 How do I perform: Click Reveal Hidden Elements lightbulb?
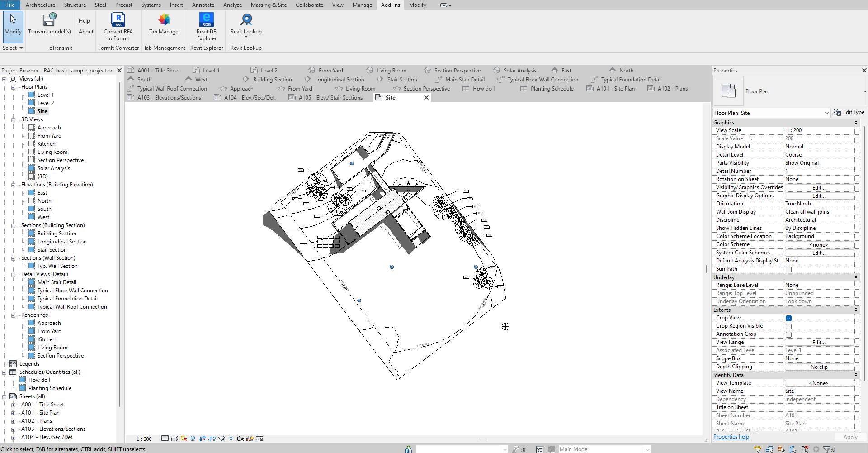tap(231, 438)
